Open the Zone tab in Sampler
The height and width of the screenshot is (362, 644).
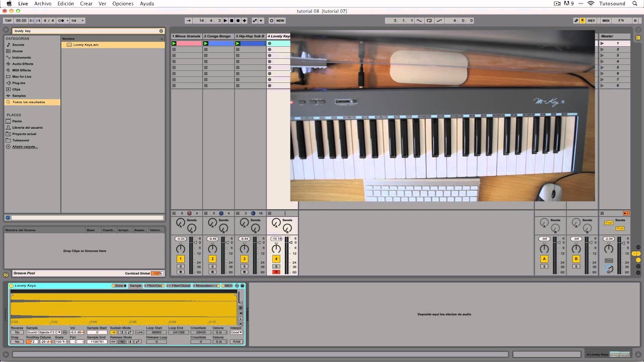(x=119, y=286)
